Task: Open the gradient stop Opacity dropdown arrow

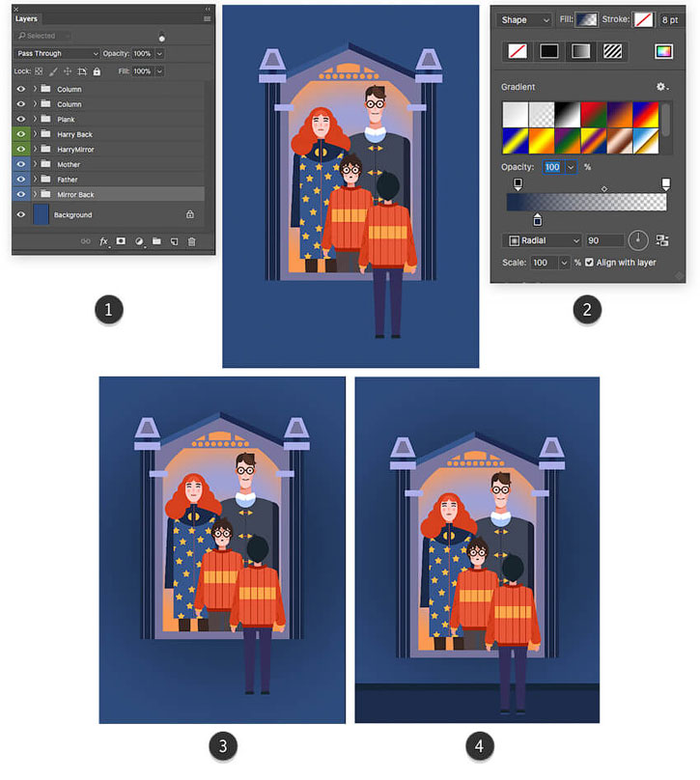Action: coord(571,167)
